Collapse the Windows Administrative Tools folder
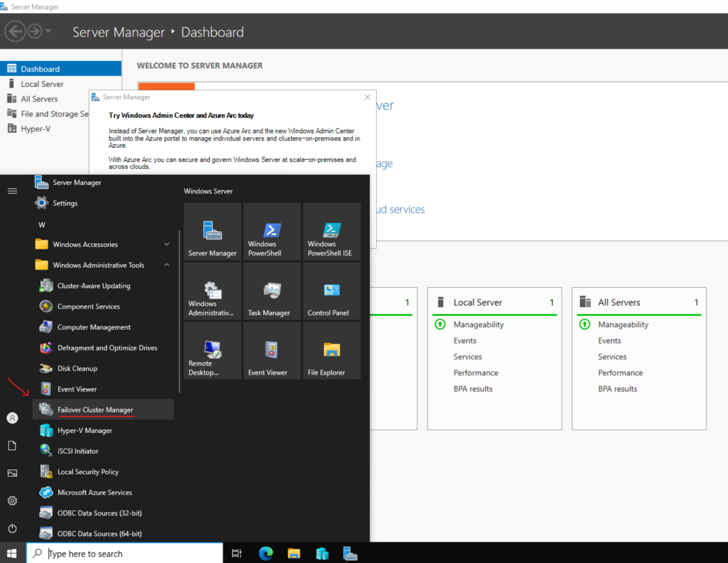The width and height of the screenshot is (728, 563). click(x=166, y=265)
